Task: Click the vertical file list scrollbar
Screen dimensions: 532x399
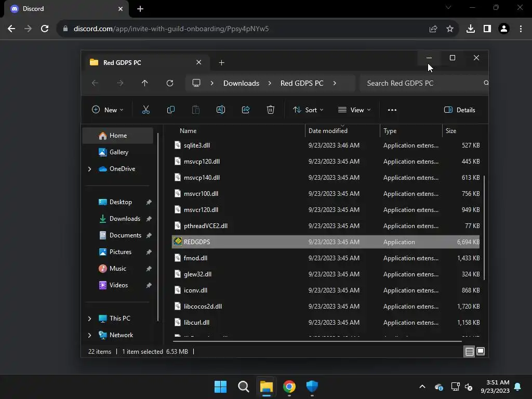Action: (x=484, y=228)
